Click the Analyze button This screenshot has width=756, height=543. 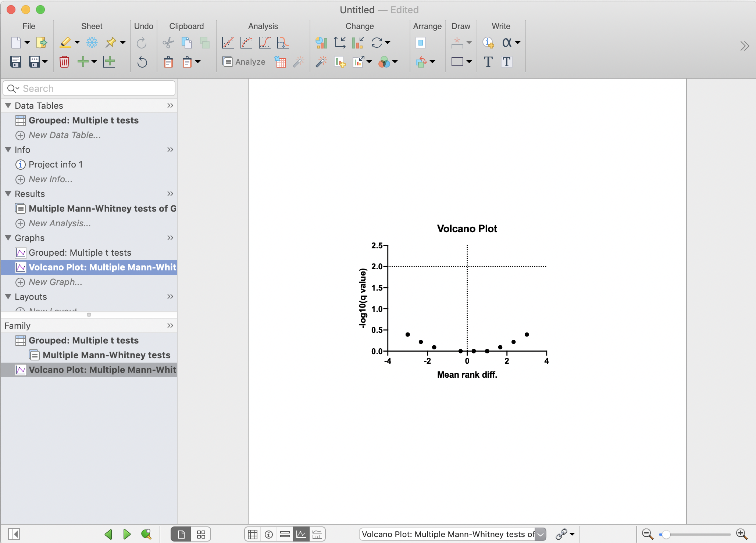tap(244, 62)
